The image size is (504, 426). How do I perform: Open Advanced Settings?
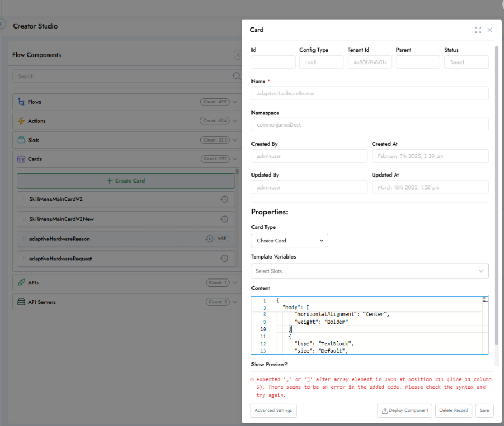click(x=273, y=410)
